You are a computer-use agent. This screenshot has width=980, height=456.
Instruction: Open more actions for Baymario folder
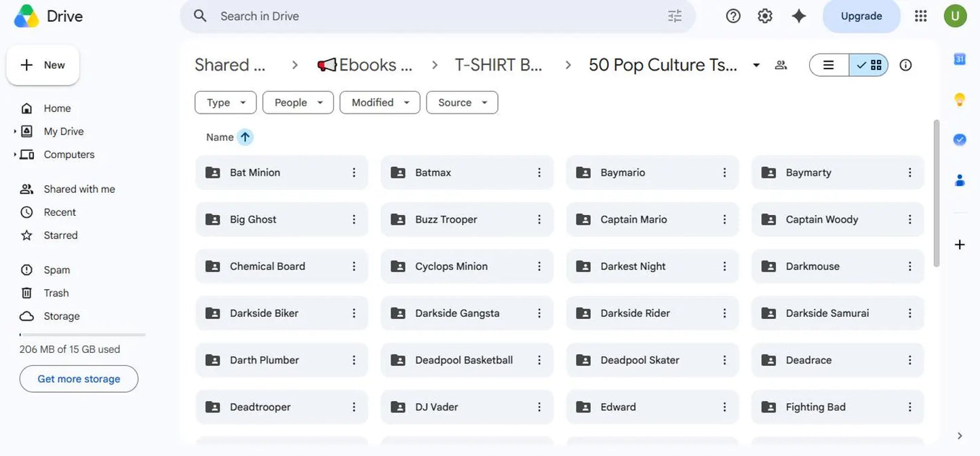click(x=724, y=172)
